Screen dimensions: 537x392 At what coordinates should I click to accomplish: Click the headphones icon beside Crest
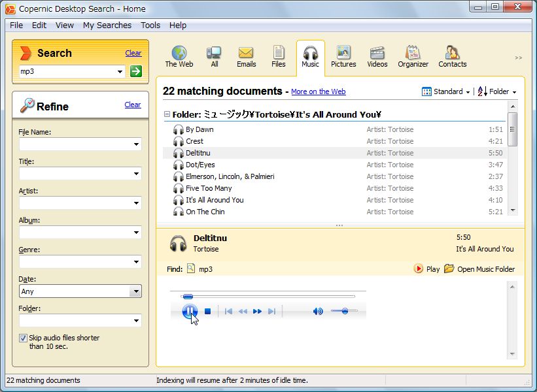tap(179, 141)
